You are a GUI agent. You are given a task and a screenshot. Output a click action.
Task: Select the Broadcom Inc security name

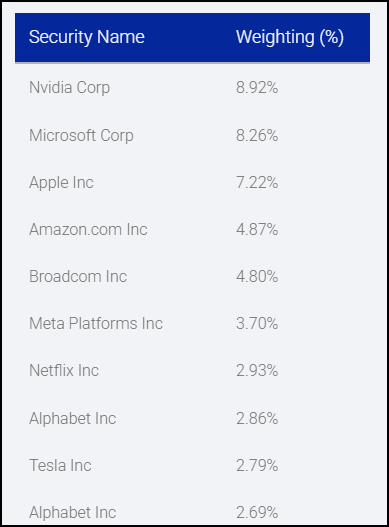78,277
